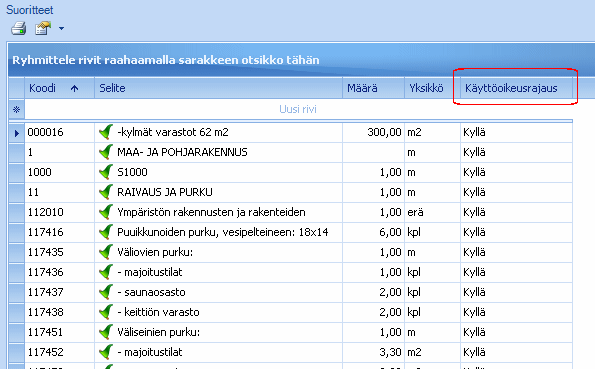Click the Määrä column header
The height and width of the screenshot is (369, 595).
click(373, 88)
